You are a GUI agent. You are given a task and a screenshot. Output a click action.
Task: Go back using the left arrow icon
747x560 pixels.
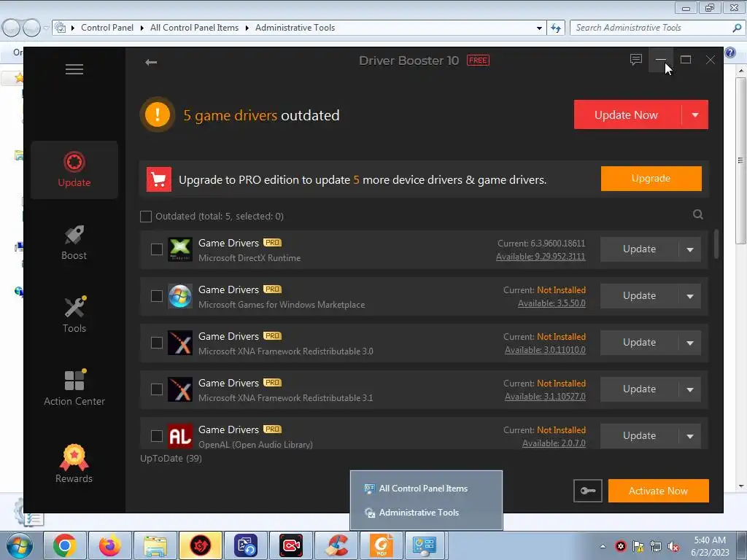click(151, 63)
